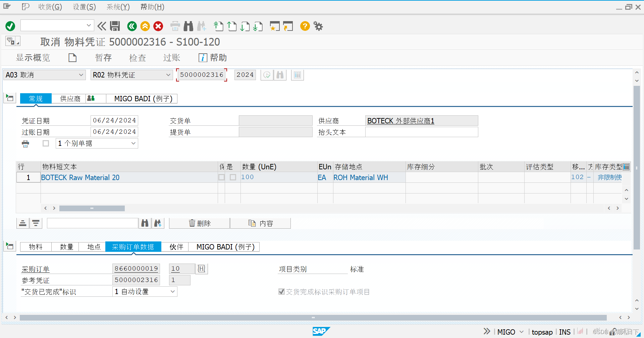
Task: Click the green checkmark Enter icon
Action: [x=10, y=26]
